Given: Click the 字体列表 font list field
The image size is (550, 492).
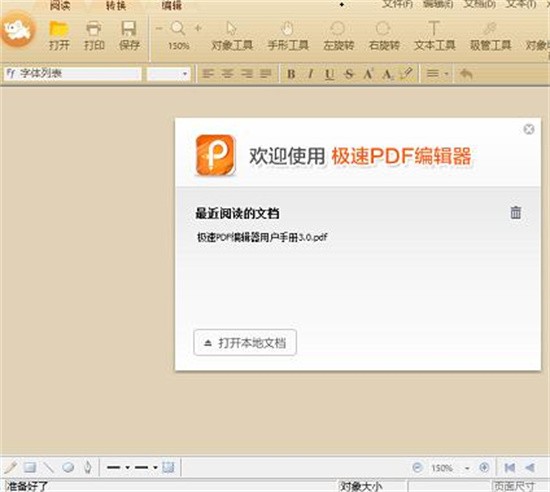Looking at the screenshot, I should [73, 74].
